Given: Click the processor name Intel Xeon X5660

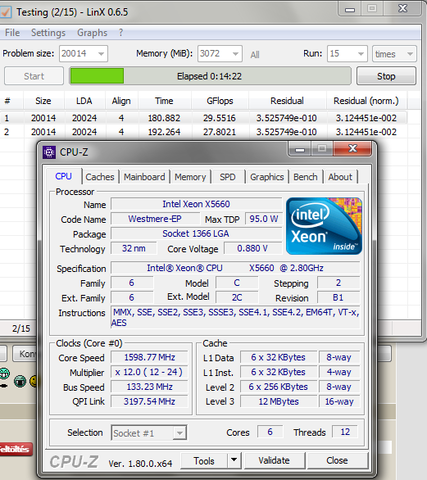Looking at the screenshot, I should tap(196, 204).
